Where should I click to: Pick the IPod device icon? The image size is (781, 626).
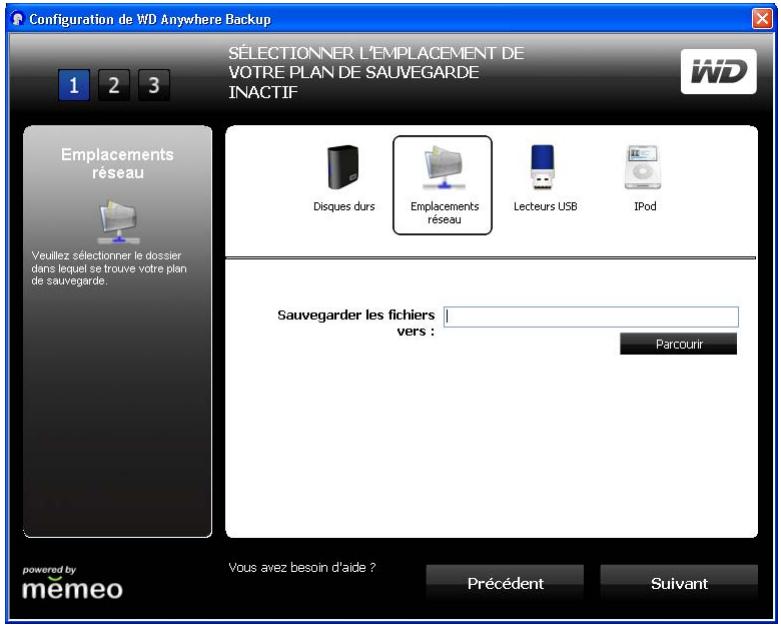[x=643, y=168]
